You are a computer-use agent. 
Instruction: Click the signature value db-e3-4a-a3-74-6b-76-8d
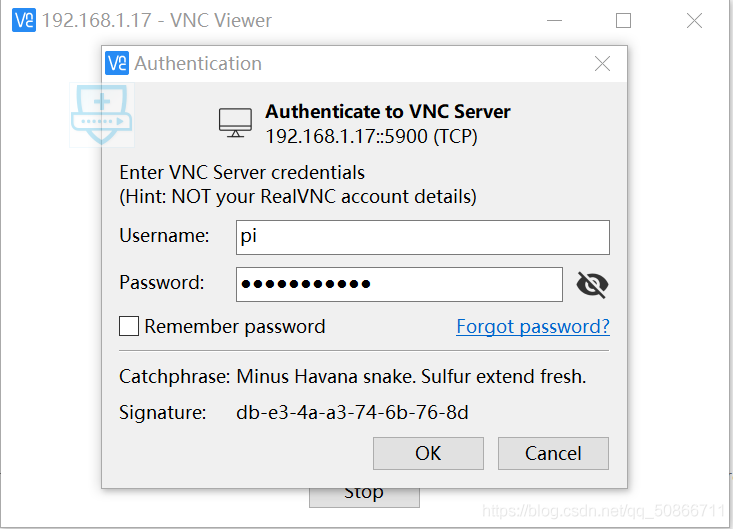[352, 413]
